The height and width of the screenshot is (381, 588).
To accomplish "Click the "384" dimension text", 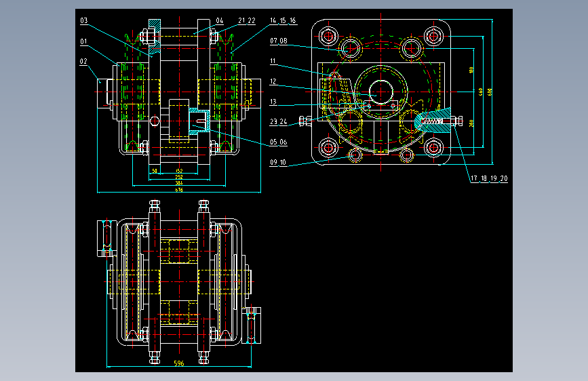I will 179,183.
